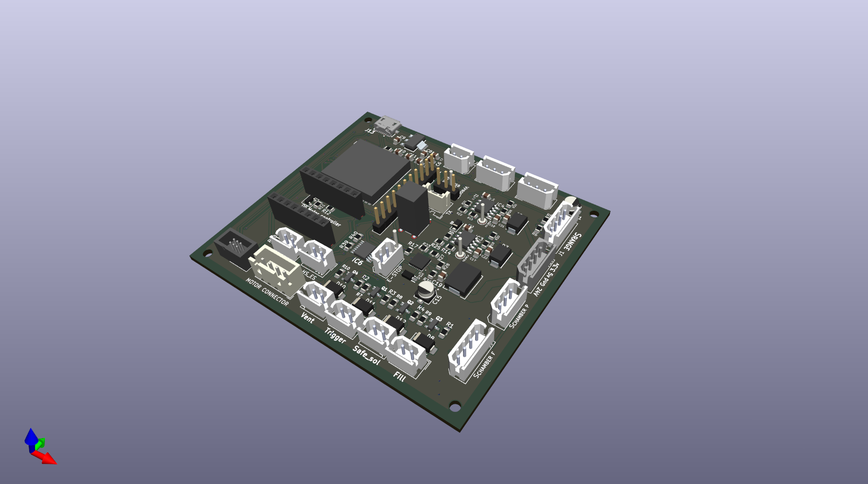Image resolution: width=868 pixels, height=484 pixels.
Task: Select the white connector labeled Vent
Action: pos(316,298)
